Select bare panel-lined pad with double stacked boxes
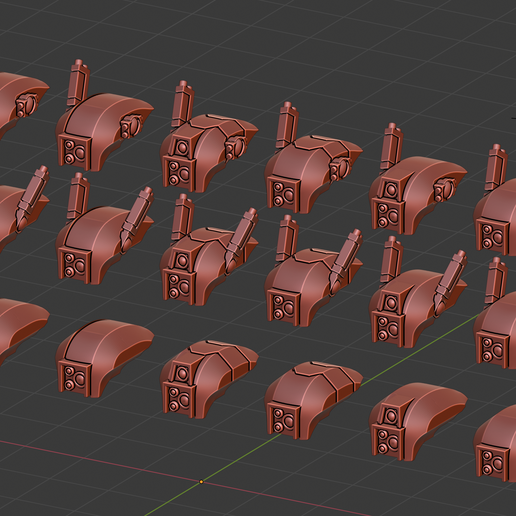Screen dimensions: 516x516 pos(209,379)
